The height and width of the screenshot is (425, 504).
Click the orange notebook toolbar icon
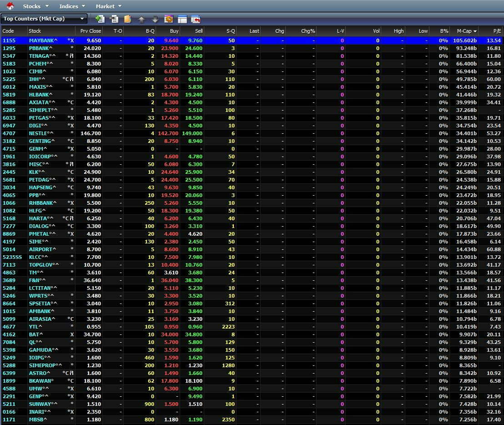point(127,19)
